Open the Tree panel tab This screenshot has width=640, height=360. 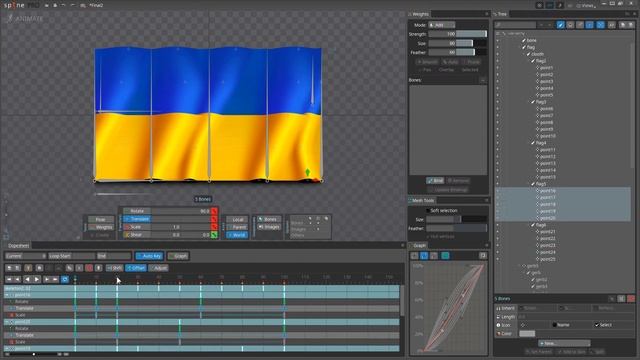501,14
